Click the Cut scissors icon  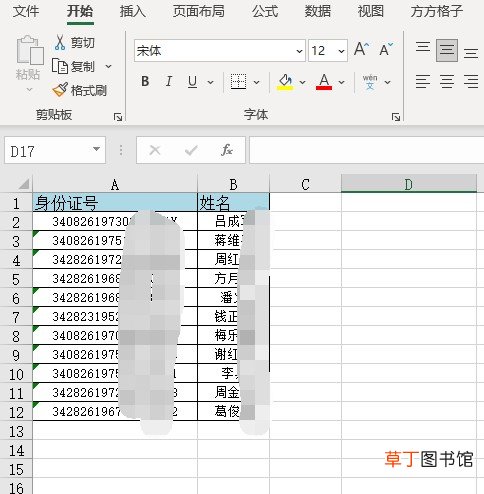point(60,43)
